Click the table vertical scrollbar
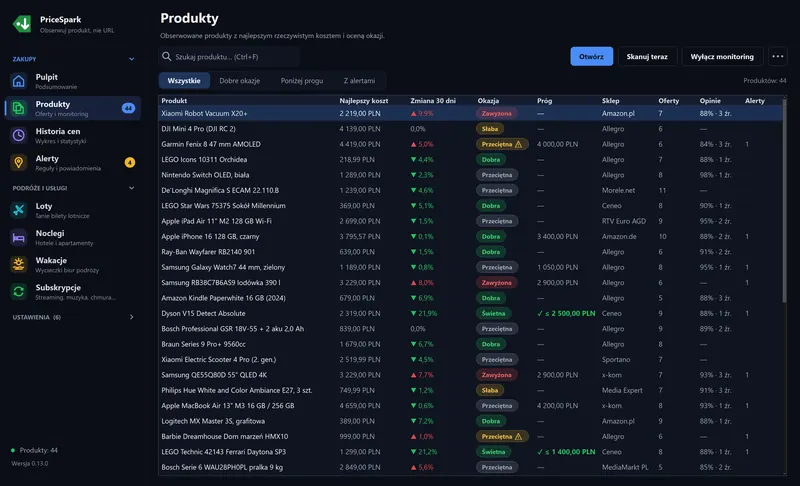This screenshot has height=486, width=800. pyautogui.click(x=784, y=201)
